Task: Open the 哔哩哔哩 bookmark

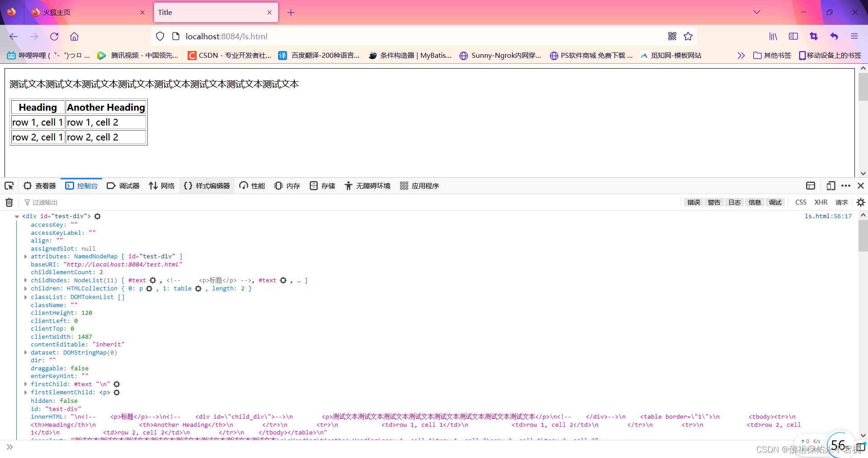Action: click(48, 56)
